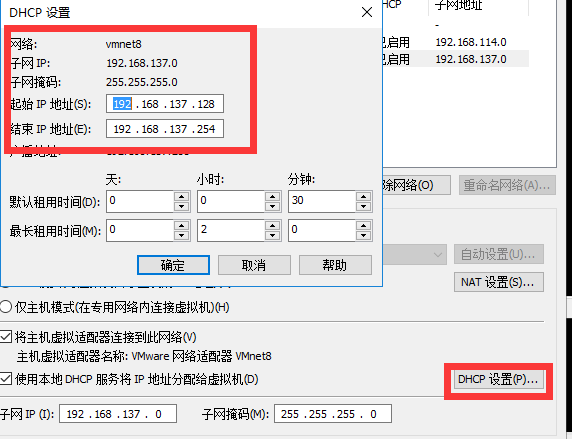Open NAT 设置(S) dialog
This screenshot has width=572, height=439.
click(499, 282)
